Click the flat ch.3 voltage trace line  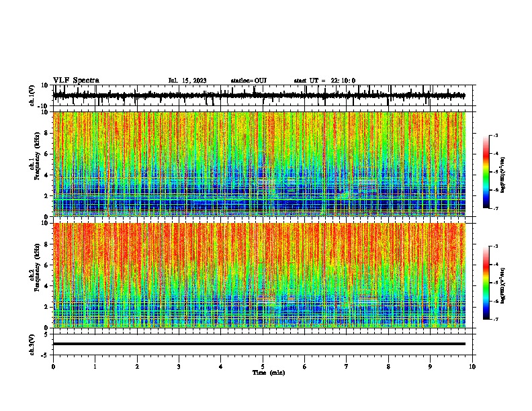259,344
